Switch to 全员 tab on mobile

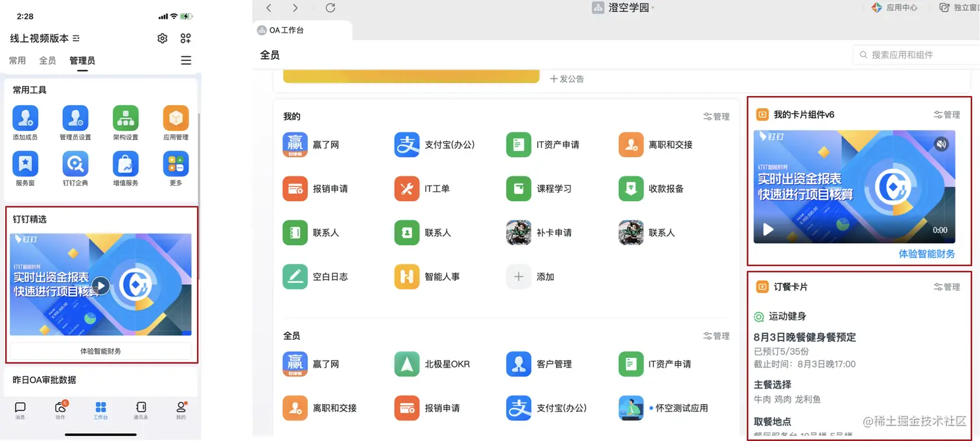48,60
